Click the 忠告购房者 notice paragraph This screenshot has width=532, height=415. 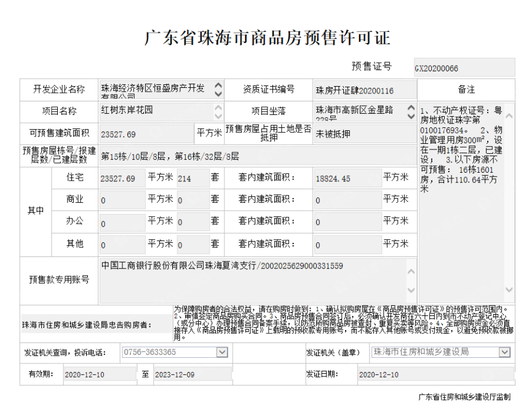pyautogui.click(x=344, y=323)
